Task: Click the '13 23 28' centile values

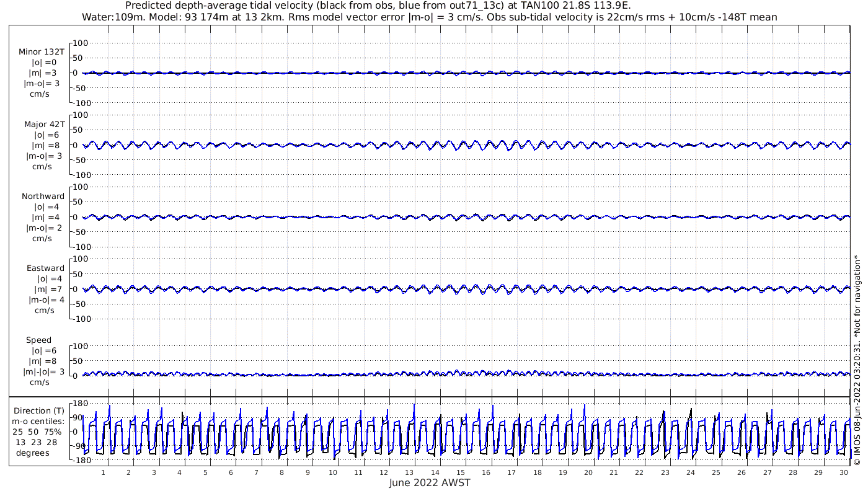Action: click(36, 442)
